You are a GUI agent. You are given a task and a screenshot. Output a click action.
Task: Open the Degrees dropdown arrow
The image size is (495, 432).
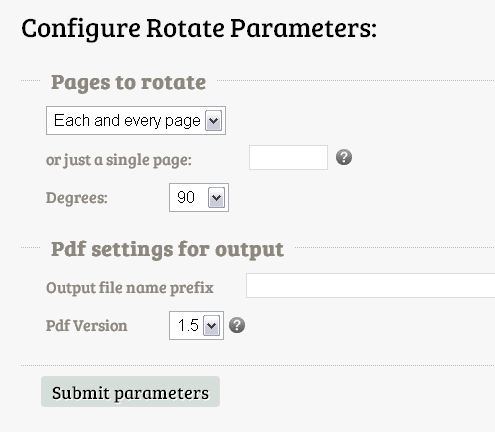click(216, 197)
